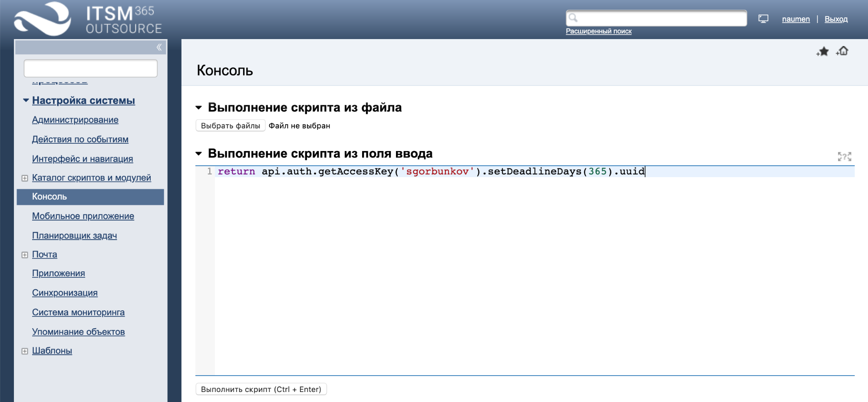Focus the sidebar filter input field
This screenshot has height=402, width=868.
90,68
